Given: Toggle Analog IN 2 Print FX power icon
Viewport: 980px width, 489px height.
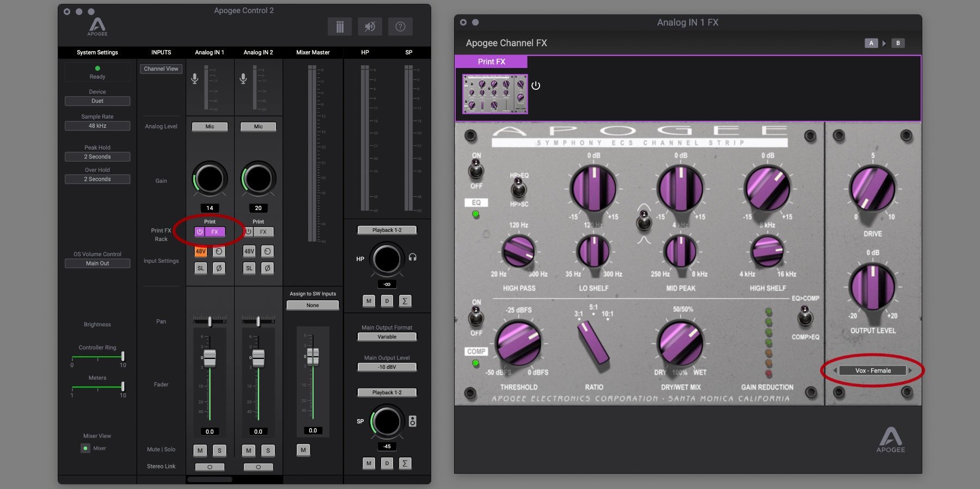Looking at the screenshot, I should click(x=248, y=232).
